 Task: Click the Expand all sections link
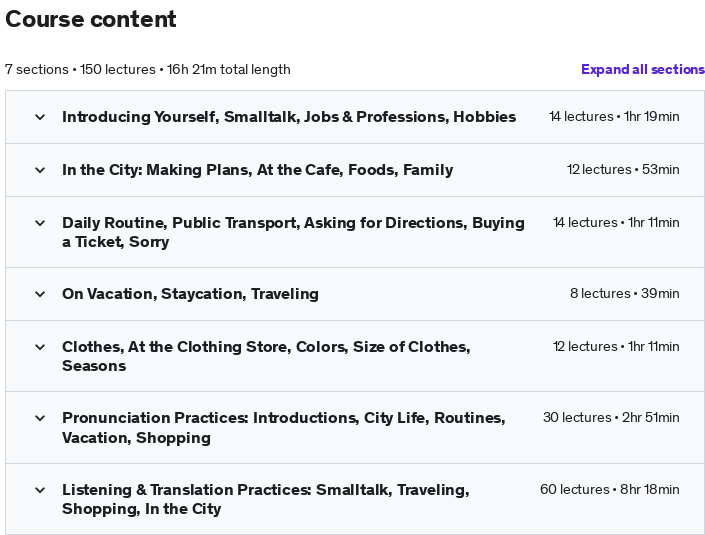coord(643,70)
